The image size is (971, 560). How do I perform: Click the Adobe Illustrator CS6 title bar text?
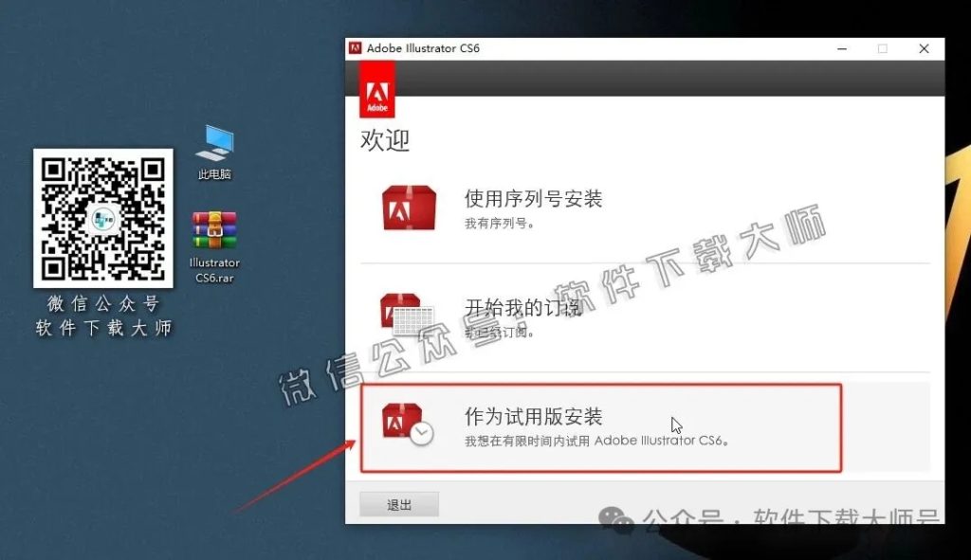(421, 46)
